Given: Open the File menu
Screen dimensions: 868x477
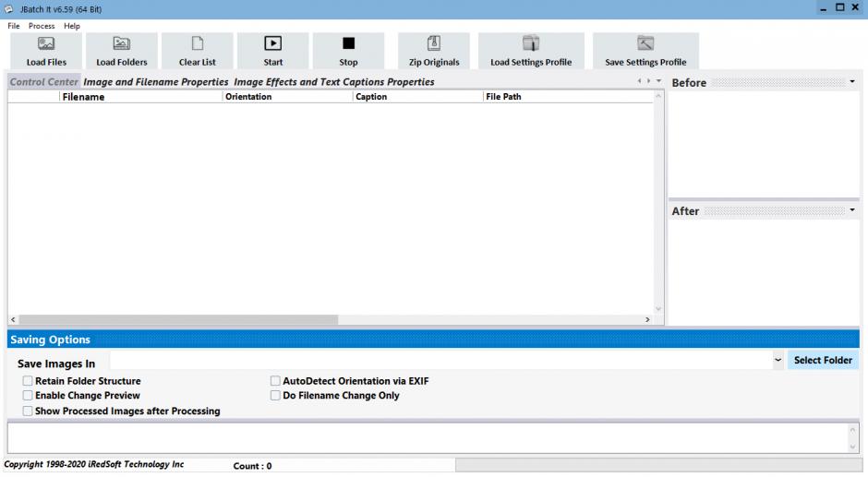Looking at the screenshot, I should point(14,26).
